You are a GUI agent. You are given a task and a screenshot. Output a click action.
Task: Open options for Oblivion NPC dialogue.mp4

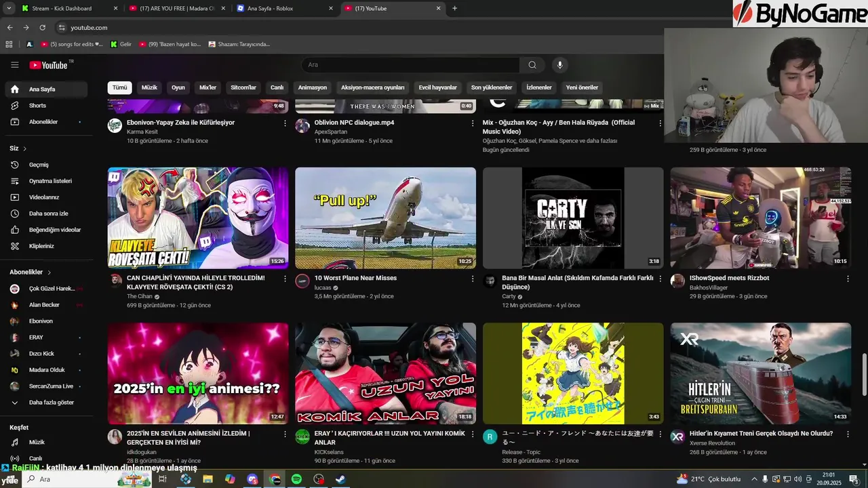click(x=473, y=123)
